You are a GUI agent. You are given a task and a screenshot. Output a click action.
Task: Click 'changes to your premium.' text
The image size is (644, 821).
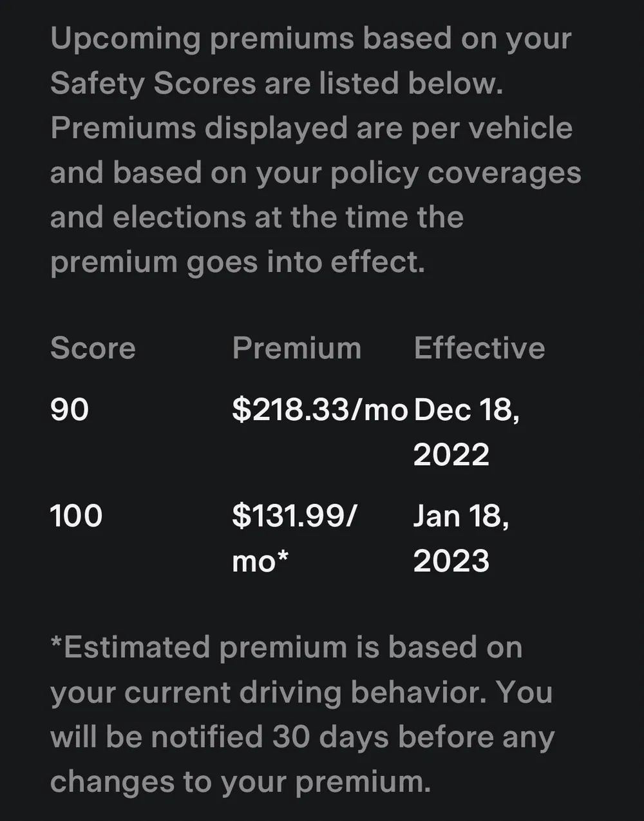point(240,782)
